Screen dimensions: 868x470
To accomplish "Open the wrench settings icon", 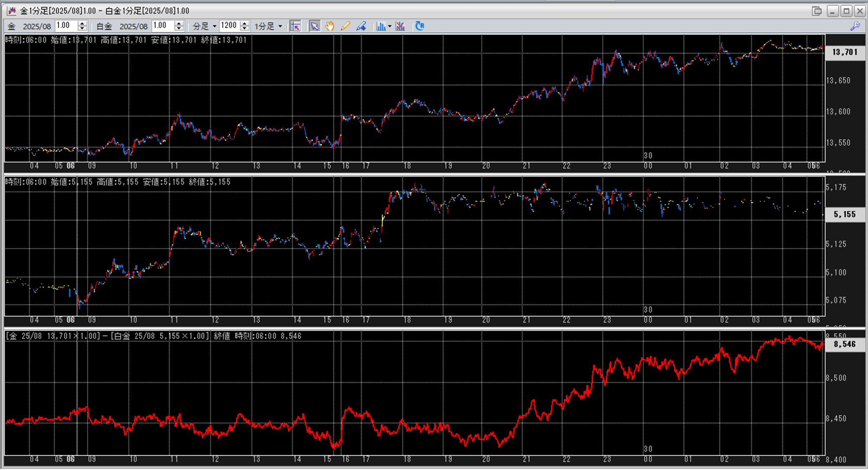I will coord(855,26).
